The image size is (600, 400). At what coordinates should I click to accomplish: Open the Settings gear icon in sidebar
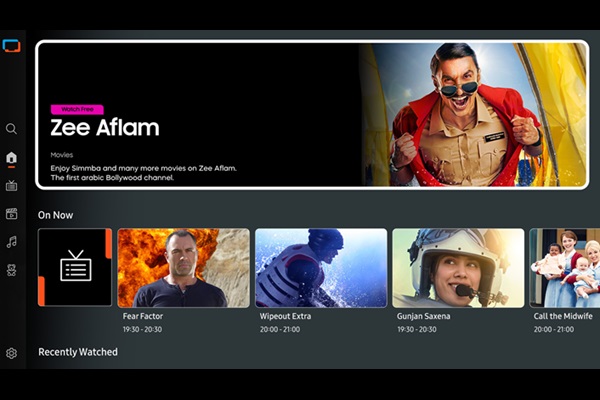click(x=11, y=353)
